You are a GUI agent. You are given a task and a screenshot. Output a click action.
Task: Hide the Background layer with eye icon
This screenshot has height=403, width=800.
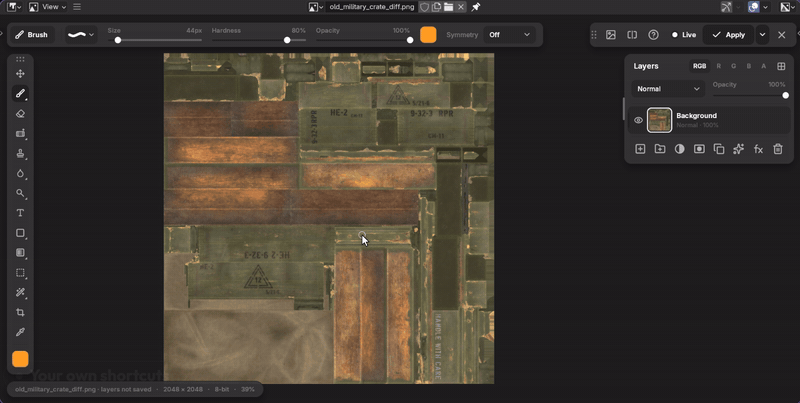tap(638, 120)
